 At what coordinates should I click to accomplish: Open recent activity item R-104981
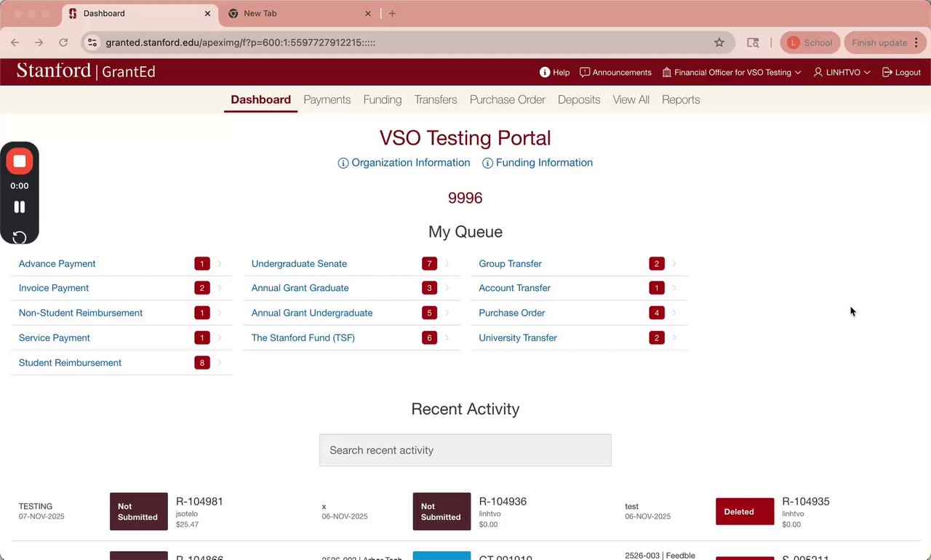pos(199,501)
